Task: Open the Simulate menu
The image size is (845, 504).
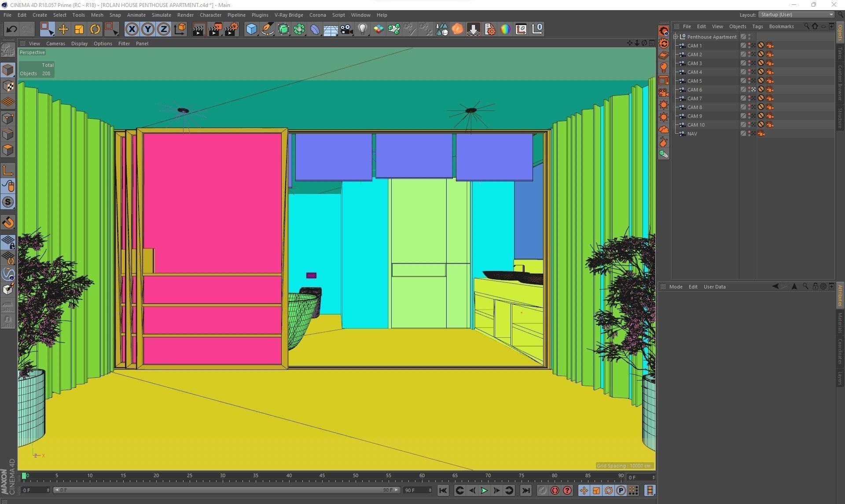Action: click(161, 15)
